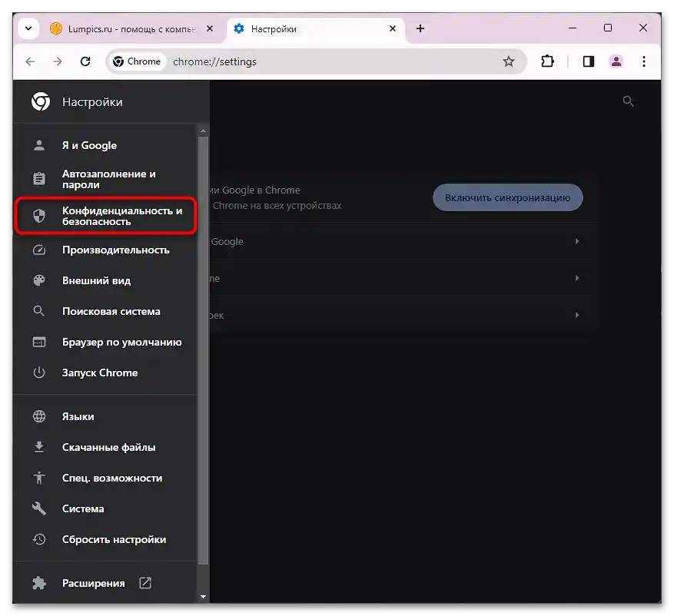674x616 pixels.
Task: Click the shield icon beside Конфиденциальность и безопасность
Action: click(38, 216)
